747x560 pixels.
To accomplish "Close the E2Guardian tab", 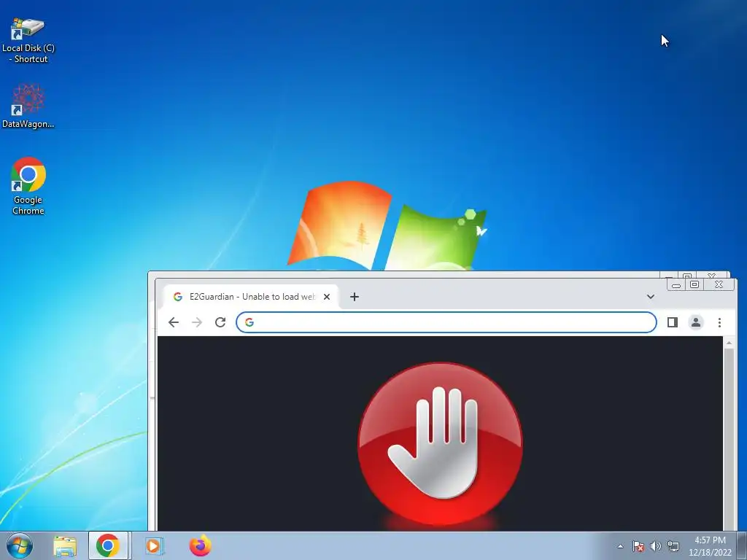I will (327, 297).
